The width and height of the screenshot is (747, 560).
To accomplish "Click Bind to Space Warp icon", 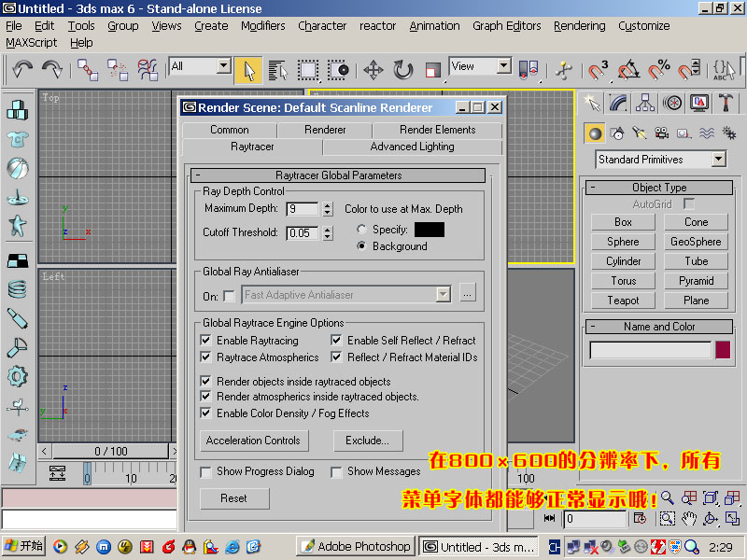I will pos(148,70).
